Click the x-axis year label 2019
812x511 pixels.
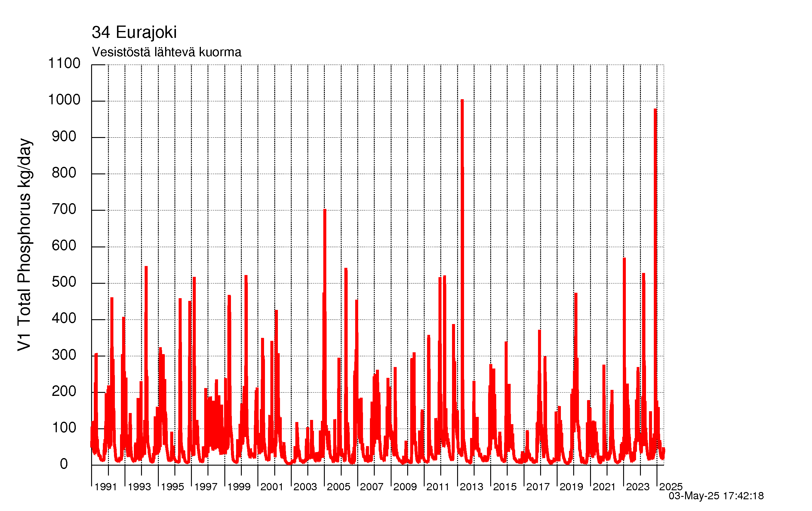pyautogui.click(x=571, y=487)
